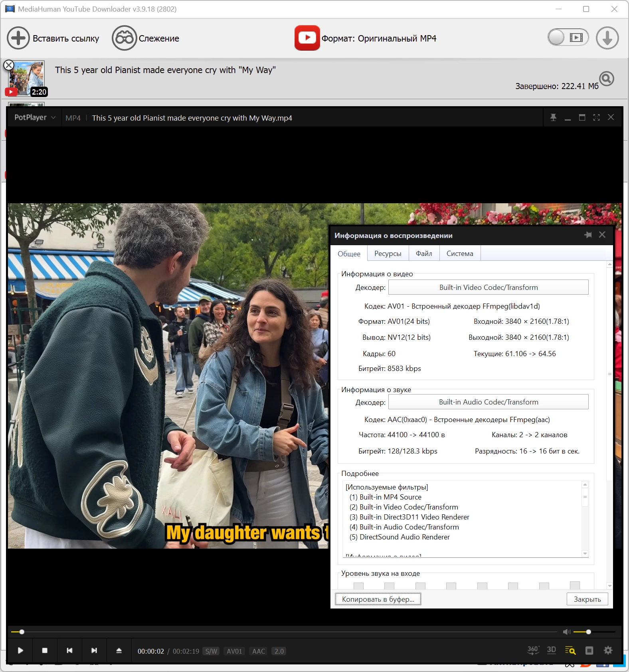Click the Paste link plus icon
Viewport: 629px width, 672px height.
(18, 38)
